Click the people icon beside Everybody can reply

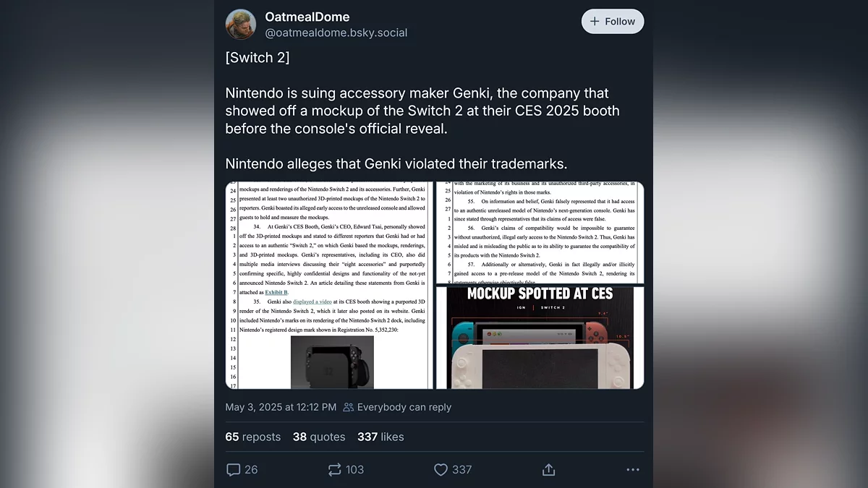click(x=349, y=407)
